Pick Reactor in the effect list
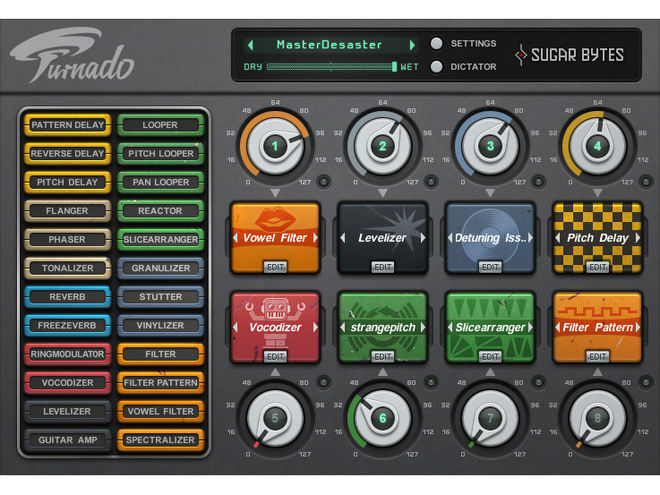This screenshot has width=660, height=495. pos(160,211)
